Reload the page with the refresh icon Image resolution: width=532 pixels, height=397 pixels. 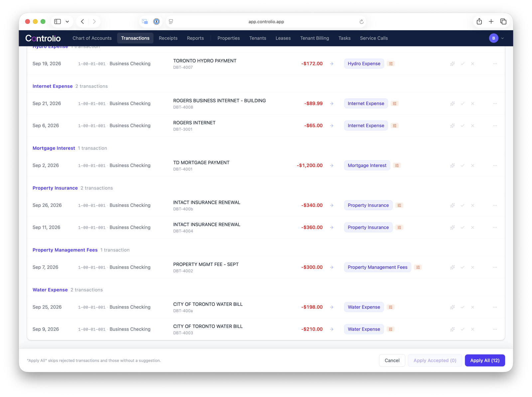[x=361, y=22]
